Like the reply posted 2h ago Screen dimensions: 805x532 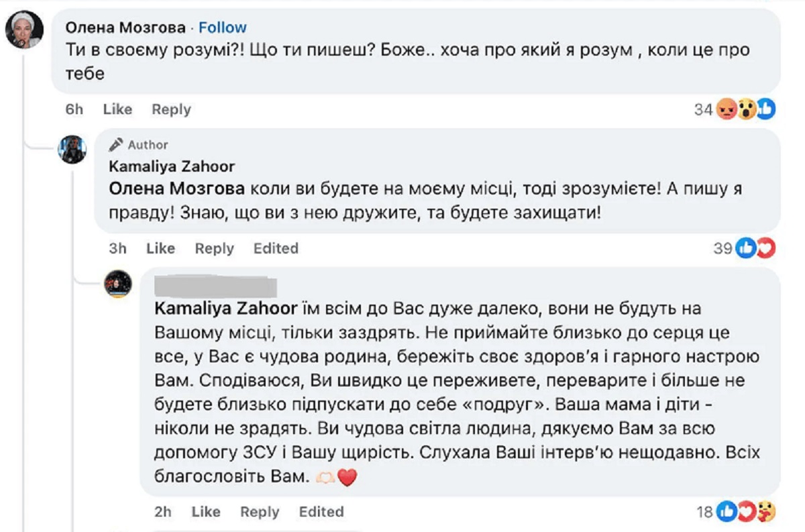[x=206, y=512]
